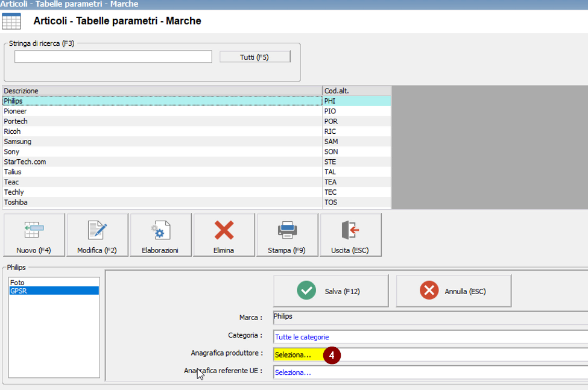Screen dimensions: 588x390
Task: Click the PIO code cell
Action: point(356,111)
